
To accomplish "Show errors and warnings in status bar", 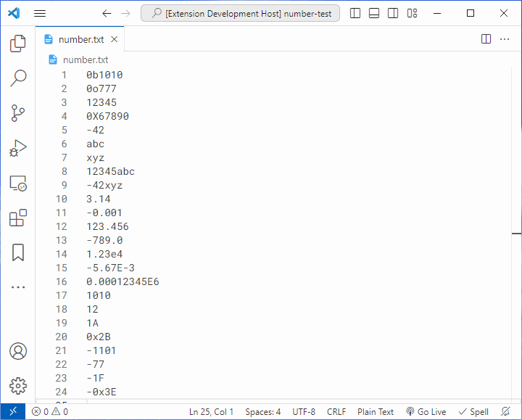I will (50, 412).
